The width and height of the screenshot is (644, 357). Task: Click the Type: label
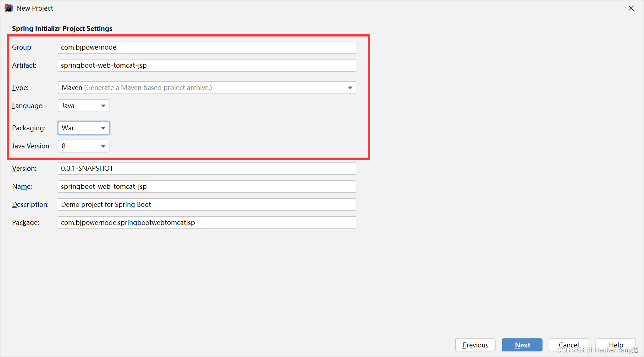[x=20, y=87]
